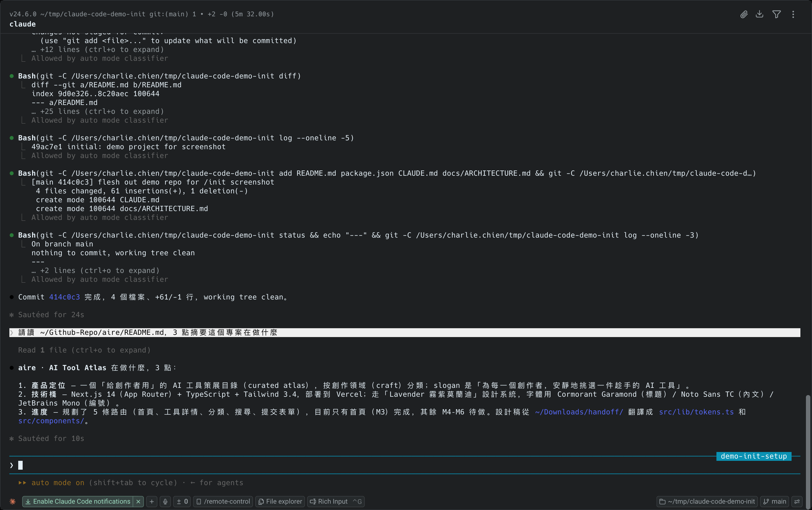Click "49ac7e1 initial: demo project for screenshot" line
Screen dimensions: 812x510
coord(128,147)
